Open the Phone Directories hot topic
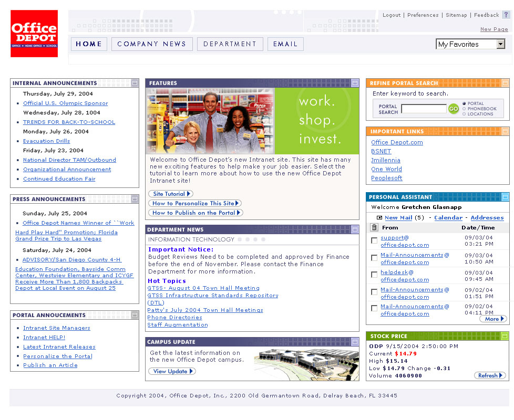The height and width of the screenshot is (420, 514). (x=174, y=317)
